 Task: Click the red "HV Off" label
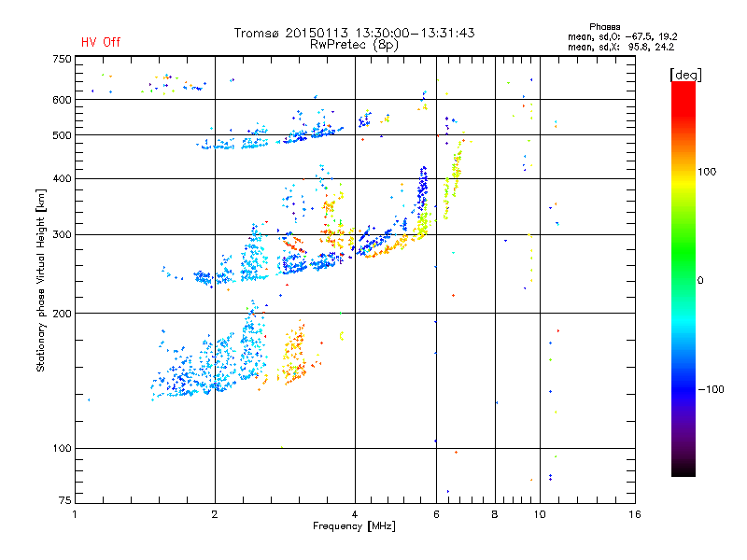[101, 42]
